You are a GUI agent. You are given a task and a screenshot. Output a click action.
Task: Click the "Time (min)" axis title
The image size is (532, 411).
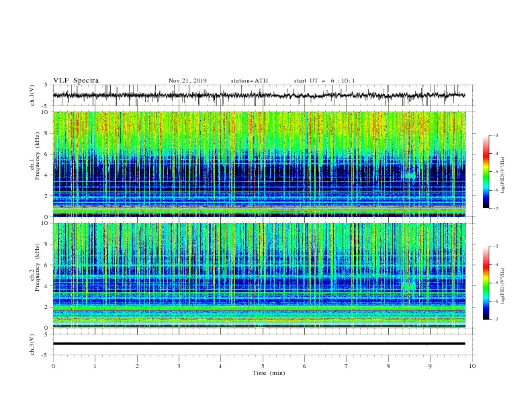pyautogui.click(x=269, y=373)
